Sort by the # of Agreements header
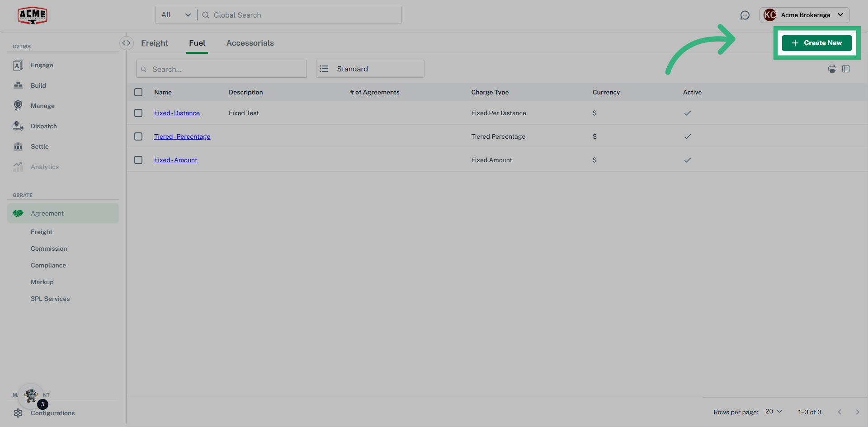Screen dimensions: 868x427 click(x=375, y=92)
